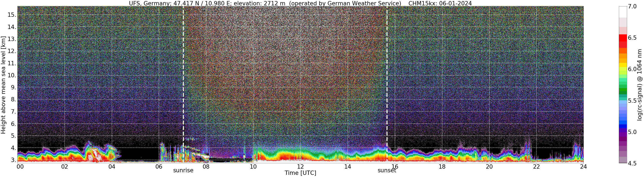Click time tick '20' on the x-axis
The height and width of the screenshot is (177, 644).
coord(489,166)
